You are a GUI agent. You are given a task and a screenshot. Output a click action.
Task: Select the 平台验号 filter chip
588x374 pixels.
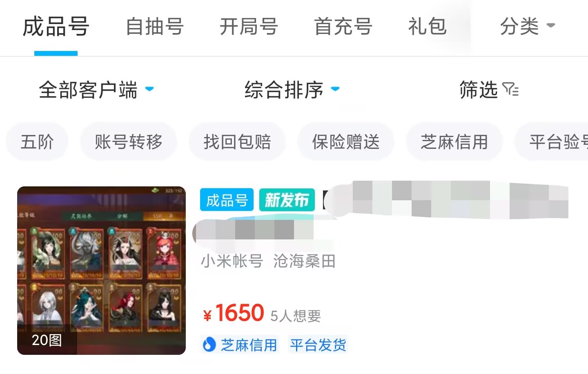click(552, 142)
